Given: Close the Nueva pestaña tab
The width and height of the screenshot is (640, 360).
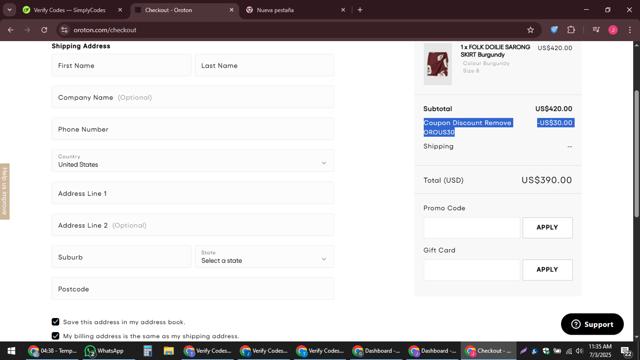Looking at the screenshot, I should 343,10.
